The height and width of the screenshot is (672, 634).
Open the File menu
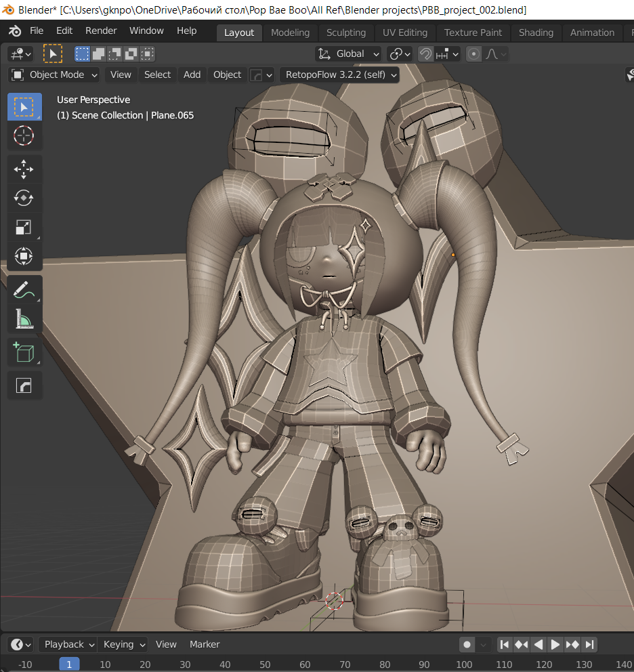pyautogui.click(x=37, y=31)
